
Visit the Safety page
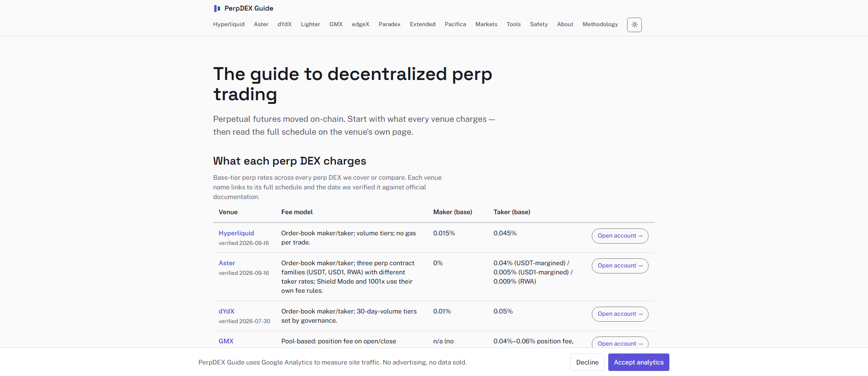[x=539, y=24]
